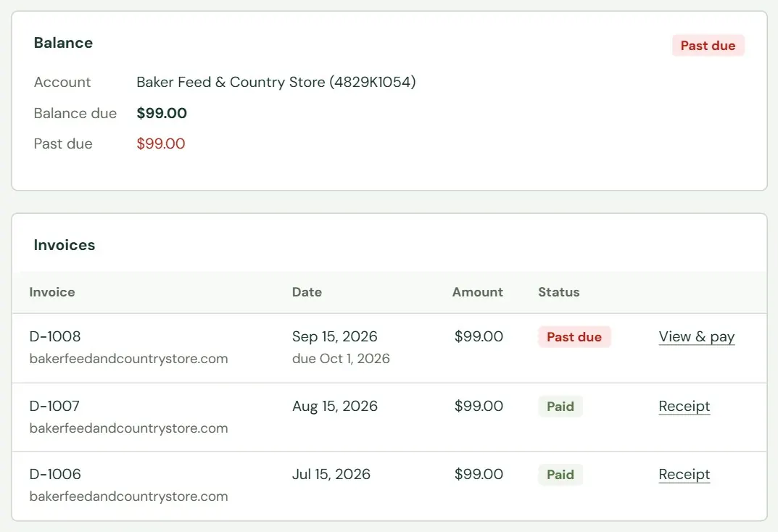The height and width of the screenshot is (532, 778).
Task: Click the red $99.00 past due amount
Action: [x=161, y=144]
